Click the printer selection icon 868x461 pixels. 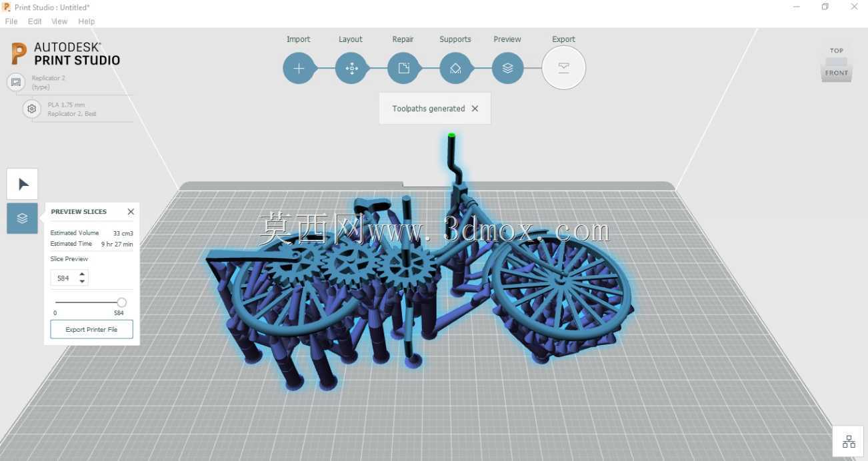coord(16,82)
